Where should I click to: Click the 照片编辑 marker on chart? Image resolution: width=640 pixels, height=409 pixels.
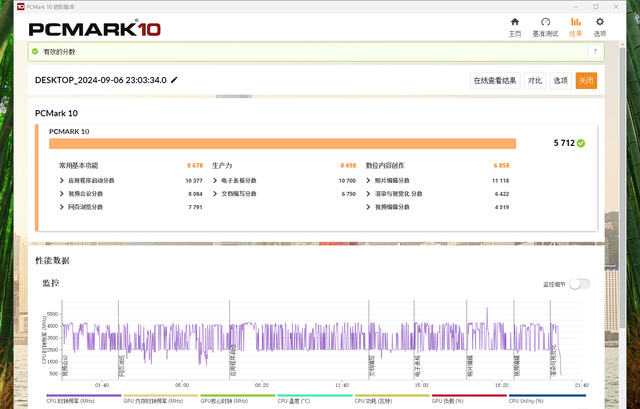tap(470, 366)
